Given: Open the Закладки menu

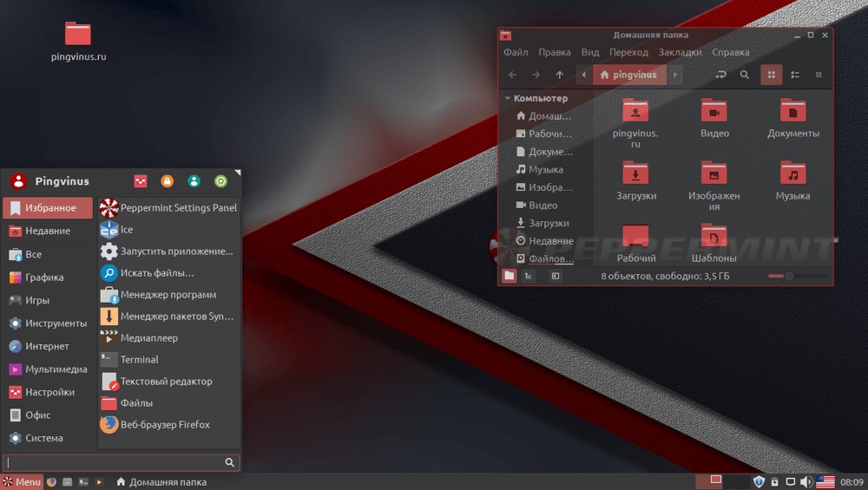Looking at the screenshot, I should click(680, 52).
